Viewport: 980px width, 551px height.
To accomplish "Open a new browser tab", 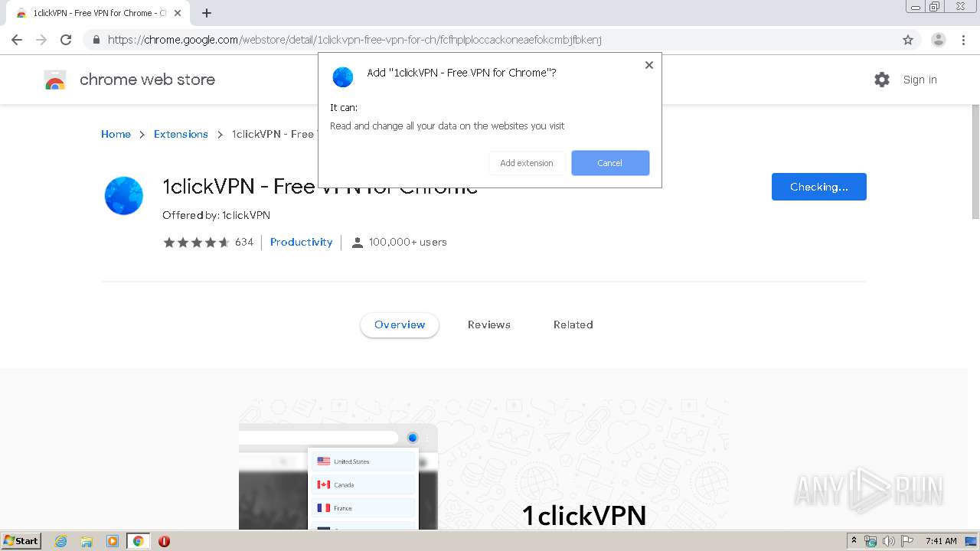I will coord(207,13).
